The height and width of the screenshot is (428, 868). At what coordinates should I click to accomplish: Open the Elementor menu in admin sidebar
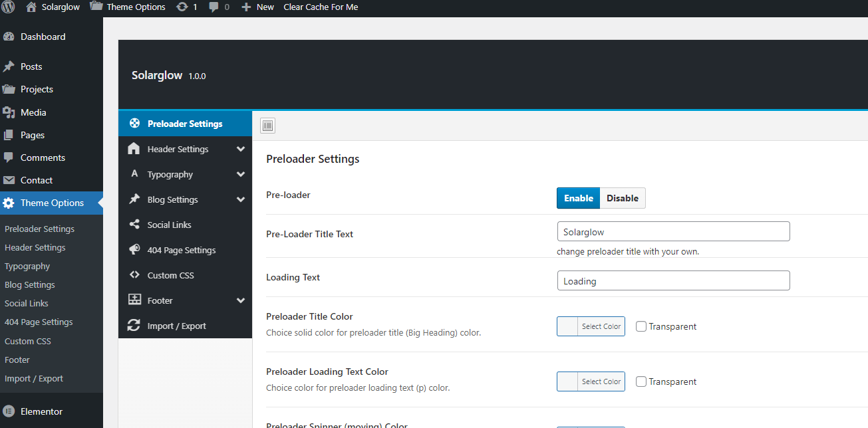click(51, 411)
